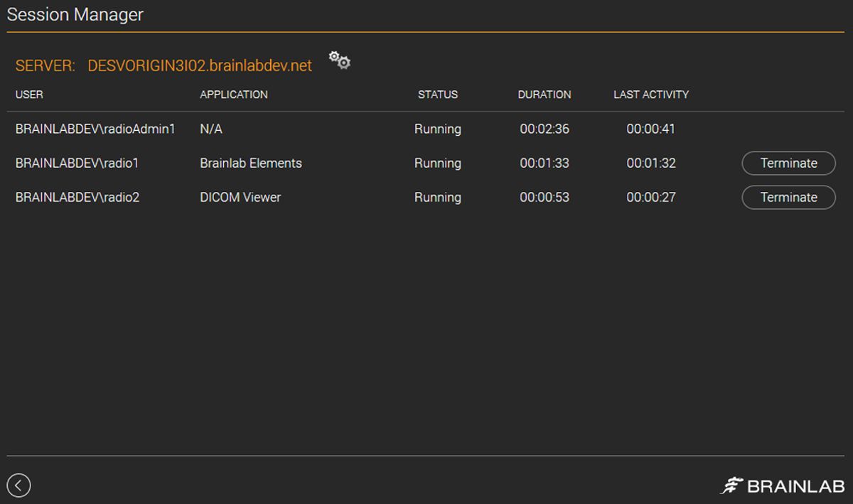Click the SERVER: label
Screen dimensions: 853x504
pyautogui.click(x=45, y=65)
